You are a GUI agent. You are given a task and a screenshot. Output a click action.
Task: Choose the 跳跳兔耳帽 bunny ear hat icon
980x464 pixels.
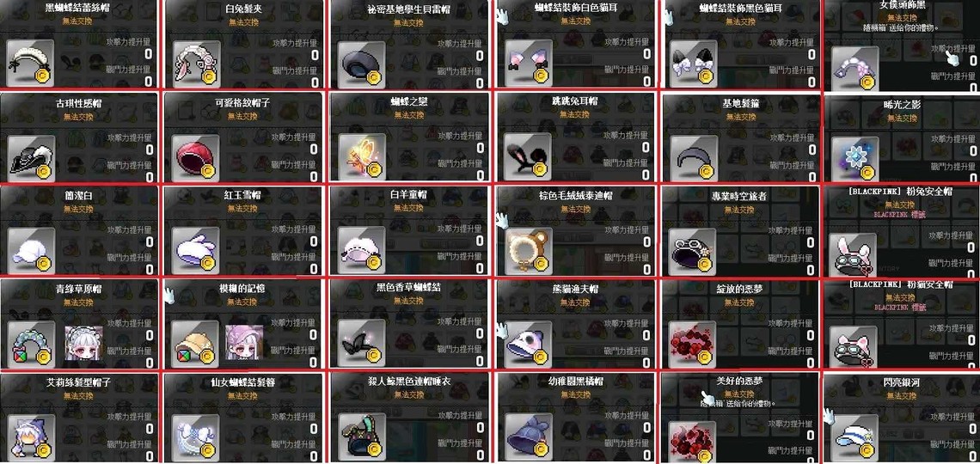coord(527,157)
